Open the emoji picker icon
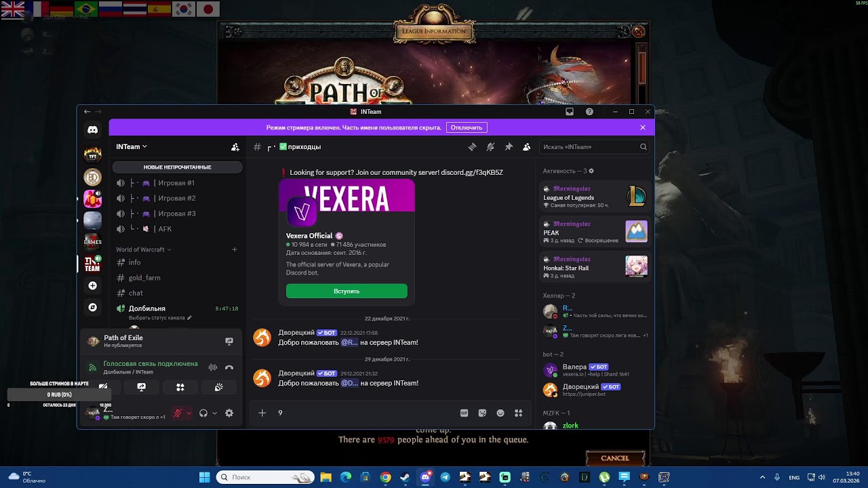Image resolution: width=868 pixels, height=488 pixels. coord(500,413)
